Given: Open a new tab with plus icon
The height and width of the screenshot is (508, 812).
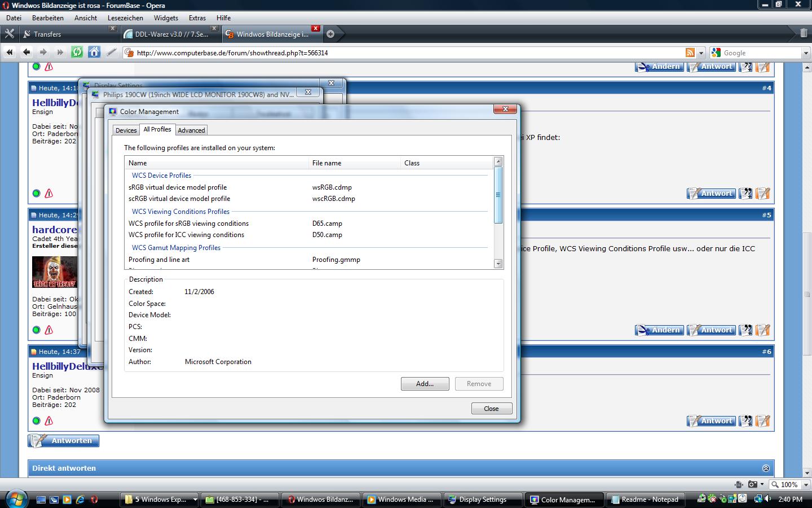Looking at the screenshot, I should click(330, 34).
